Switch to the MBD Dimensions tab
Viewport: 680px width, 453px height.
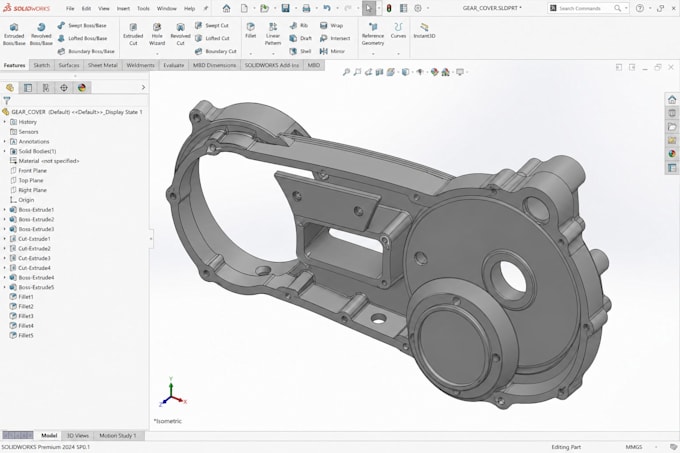click(x=215, y=65)
